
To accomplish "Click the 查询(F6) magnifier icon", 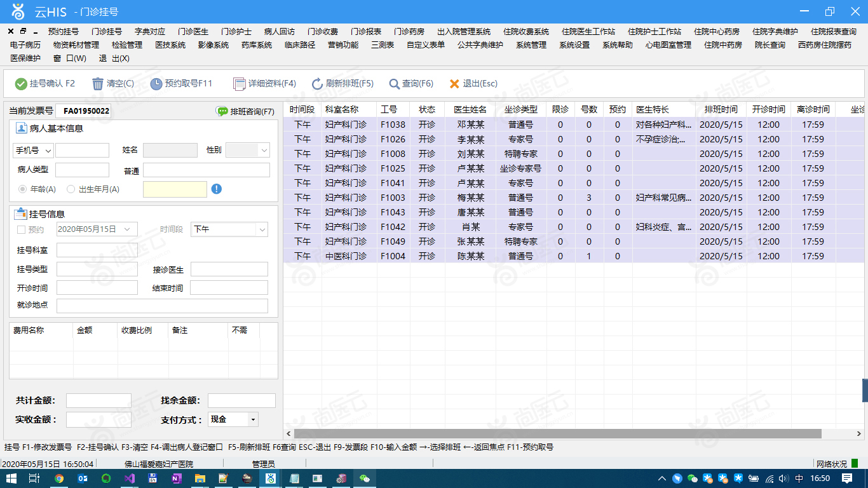I will pyautogui.click(x=394, y=84).
